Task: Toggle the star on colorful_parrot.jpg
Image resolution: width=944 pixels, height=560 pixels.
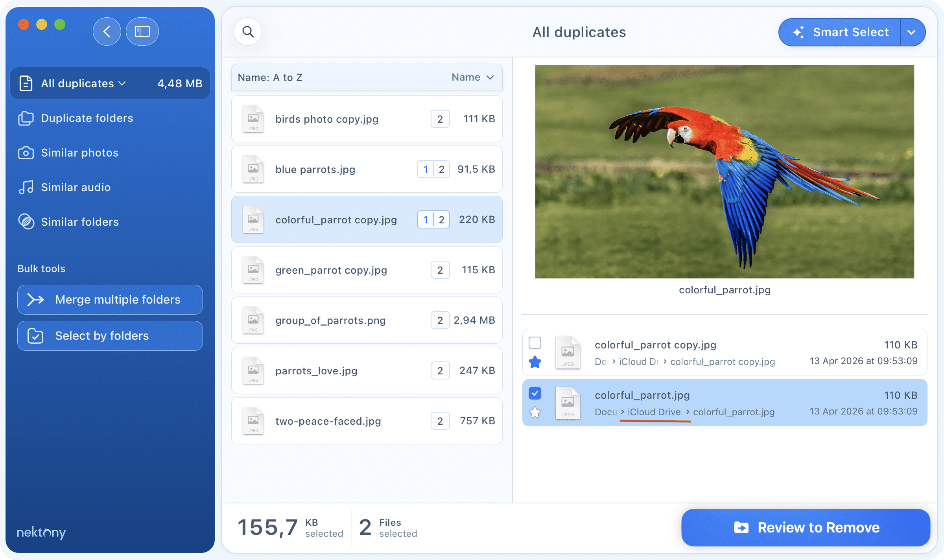Action: point(535,413)
